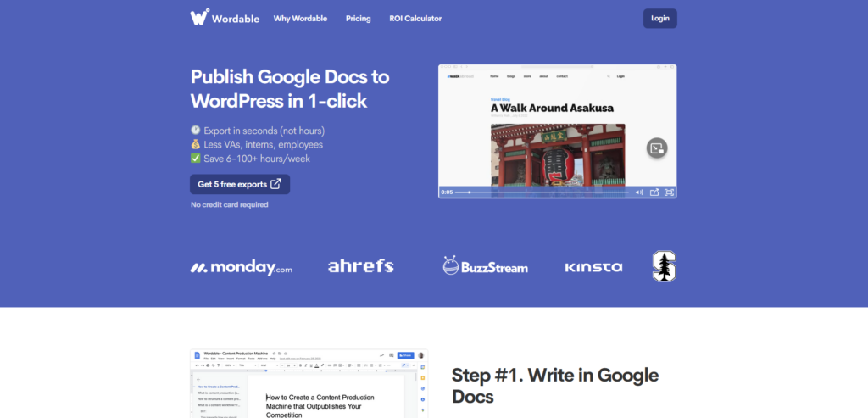Click the Login button
Viewport: 868px width, 418px height.
pyautogui.click(x=659, y=19)
